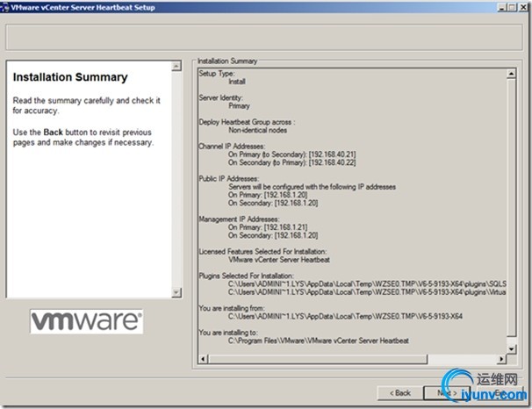This screenshot has width=532, height=409.
Task: Select line with channel IP 192.168.40.22
Action: click(292, 162)
